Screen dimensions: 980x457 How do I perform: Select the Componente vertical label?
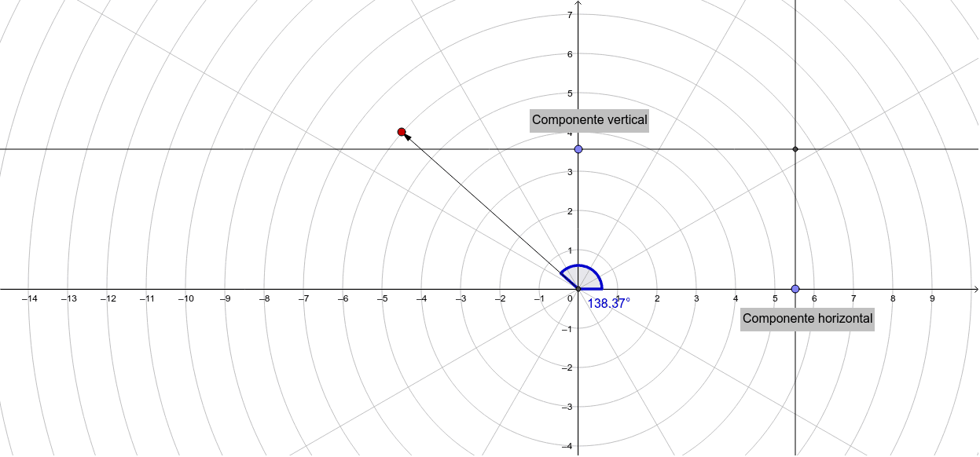tap(589, 120)
